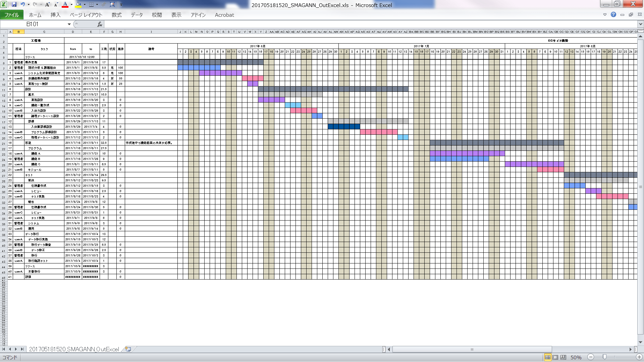Click the zoom in plus button
The image size is (644, 362).
coord(639,357)
